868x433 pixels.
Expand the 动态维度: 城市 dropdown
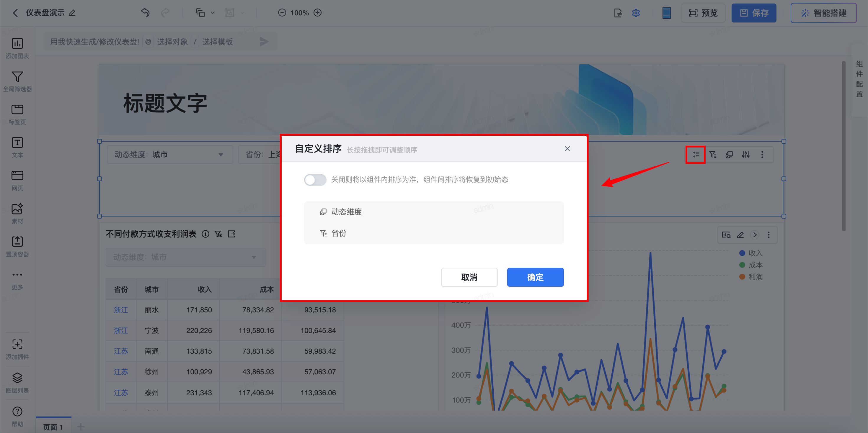tap(169, 155)
